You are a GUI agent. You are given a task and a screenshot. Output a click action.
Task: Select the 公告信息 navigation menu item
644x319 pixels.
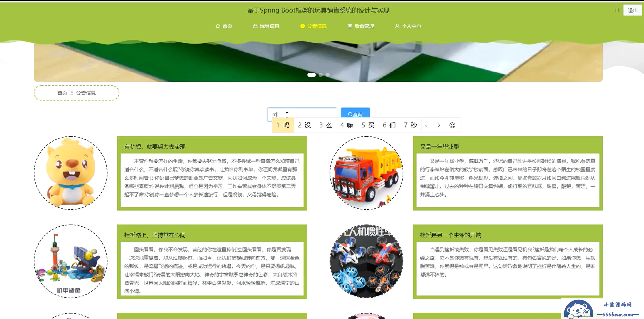pyautogui.click(x=313, y=26)
